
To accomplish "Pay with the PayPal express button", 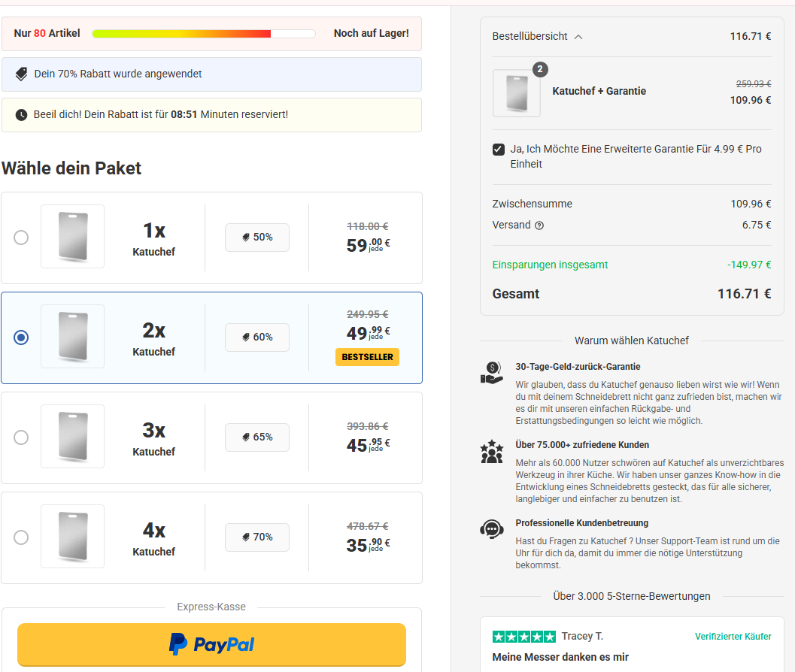I will [x=211, y=644].
